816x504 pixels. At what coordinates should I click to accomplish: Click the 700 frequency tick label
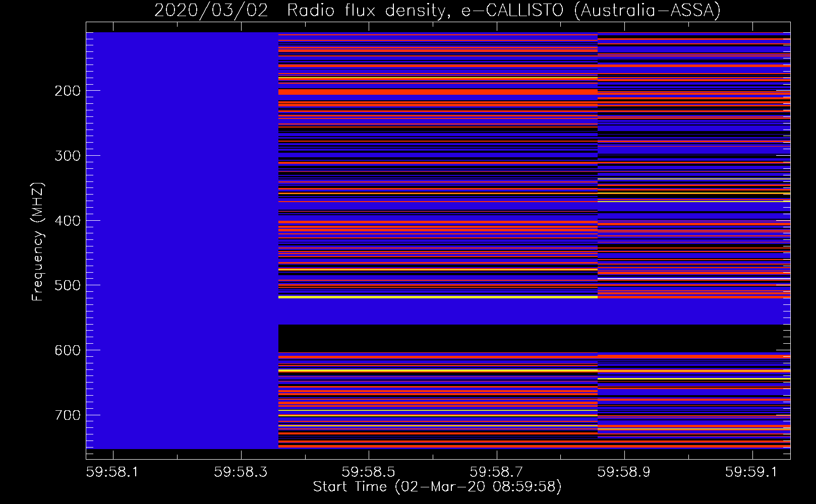tap(68, 415)
